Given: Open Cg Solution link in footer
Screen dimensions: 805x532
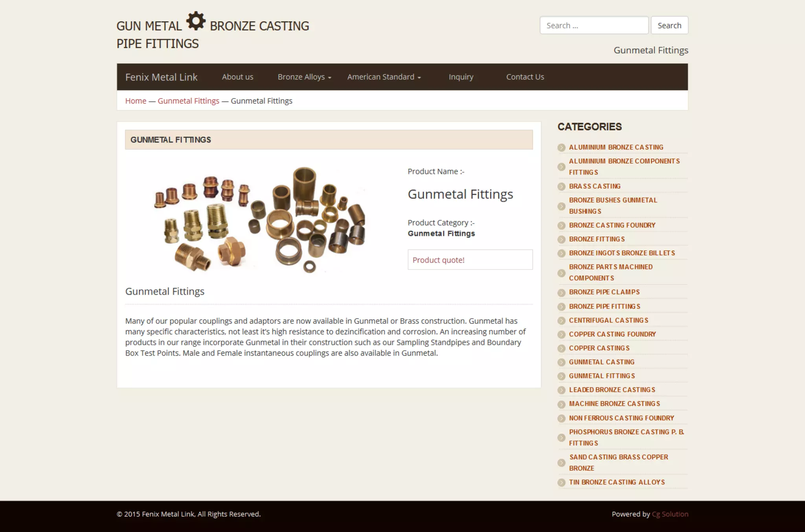Looking at the screenshot, I should [x=670, y=514].
